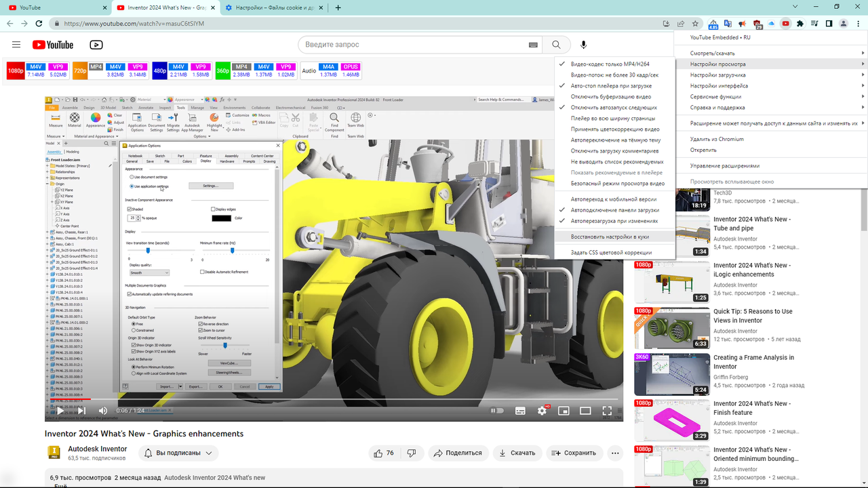Expand the 'Настройки интерфейса' submenu

[x=771, y=86]
